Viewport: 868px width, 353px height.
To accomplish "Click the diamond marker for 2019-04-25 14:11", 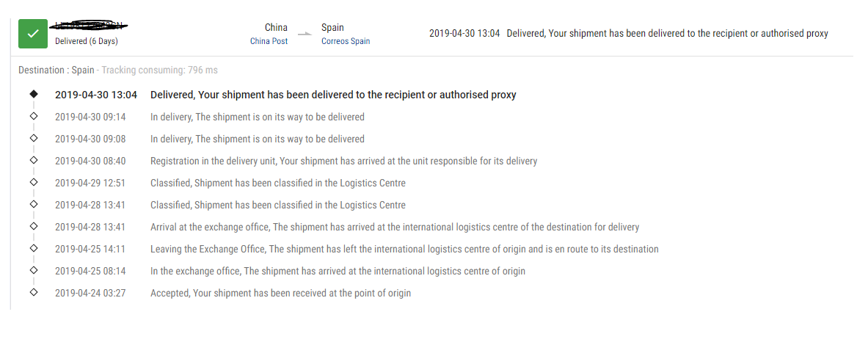I will point(33,249).
